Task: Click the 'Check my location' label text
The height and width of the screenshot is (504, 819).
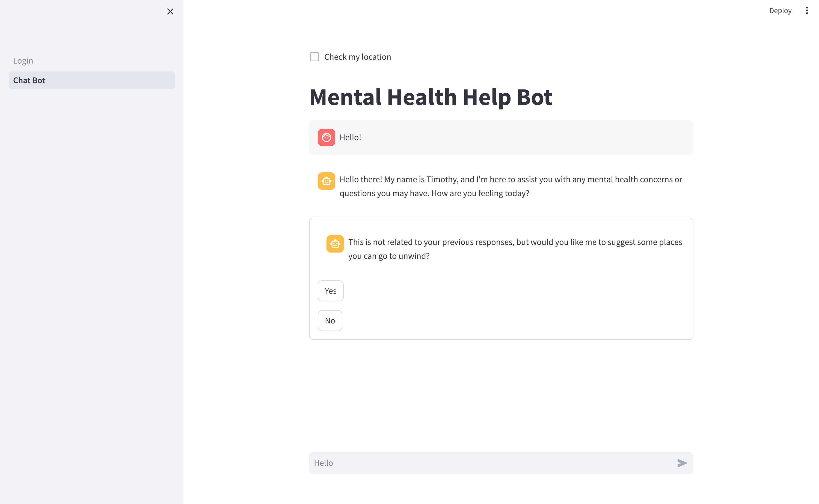Action: point(357,57)
